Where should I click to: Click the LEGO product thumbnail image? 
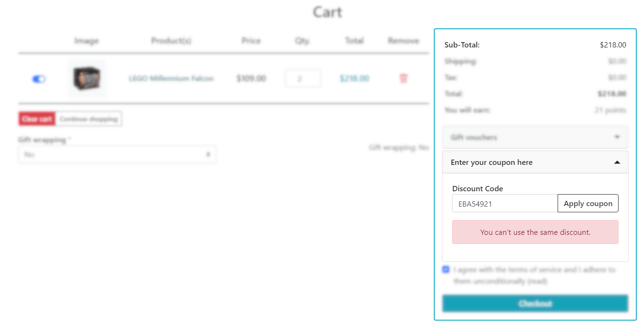click(87, 79)
